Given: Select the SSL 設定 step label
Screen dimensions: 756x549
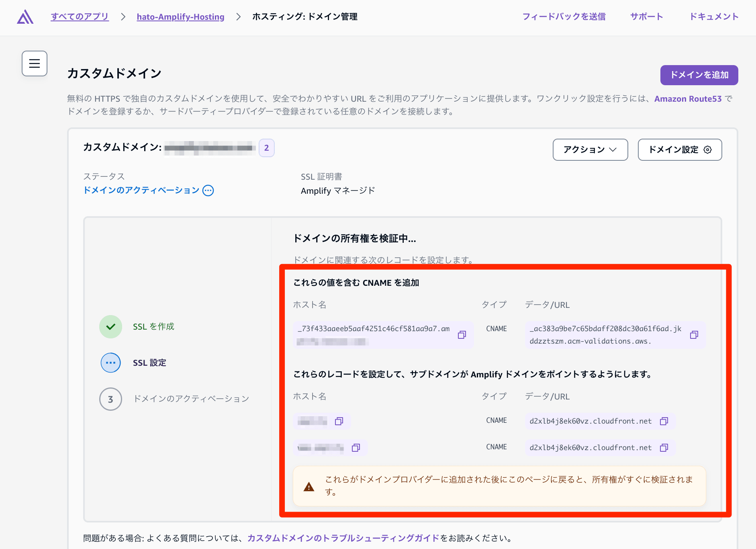Looking at the screenshot, I should pyautogui.click(x=149, y=363).
